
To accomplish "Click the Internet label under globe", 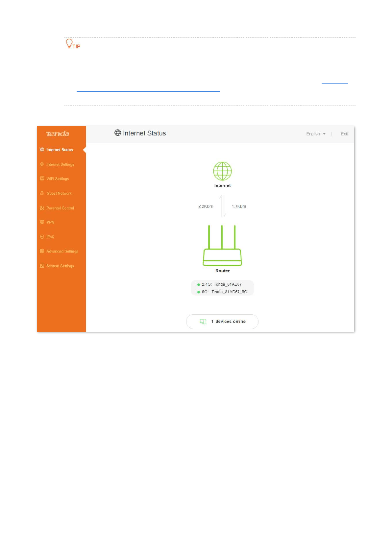I will pyautogui.click(x=222, y=185).
